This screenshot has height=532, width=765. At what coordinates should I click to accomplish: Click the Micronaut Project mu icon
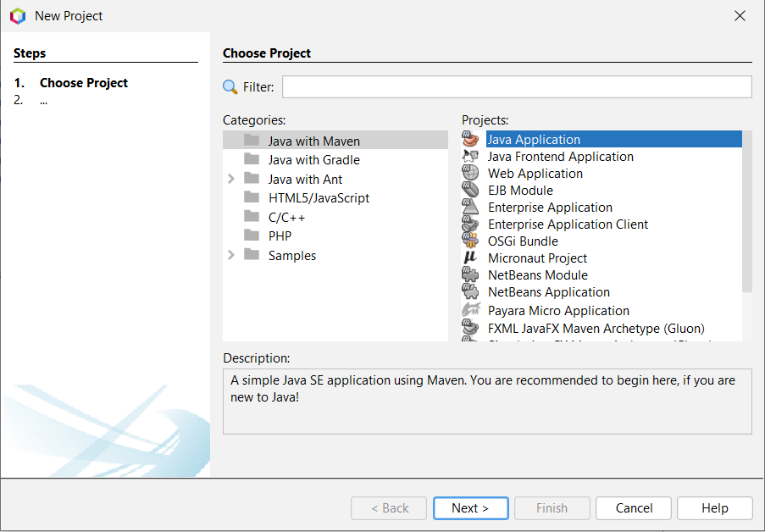pyautogui.click(x=471, y=258)
